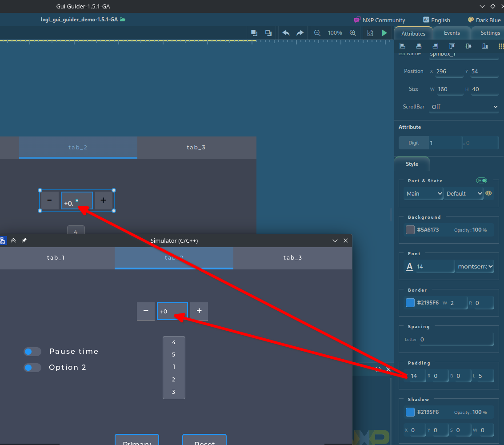Click the font underline A icon
The width and height of the screenshot is (504, 445).
click(x=409, y=267)
